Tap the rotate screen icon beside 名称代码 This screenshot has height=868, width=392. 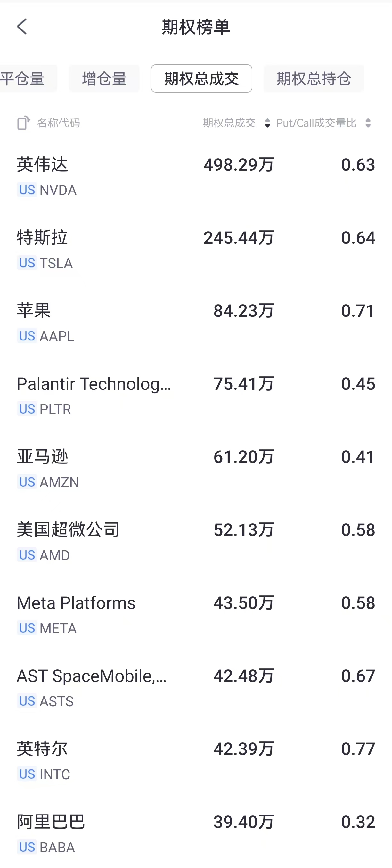(24, 123)
